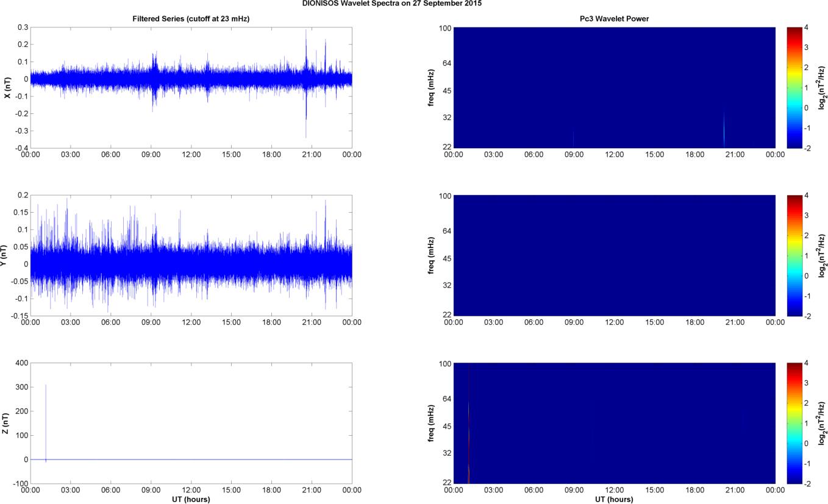Click the main title 'DIONISOS Wavelet Spectra on 27 September 2015'

pos(391,4)
